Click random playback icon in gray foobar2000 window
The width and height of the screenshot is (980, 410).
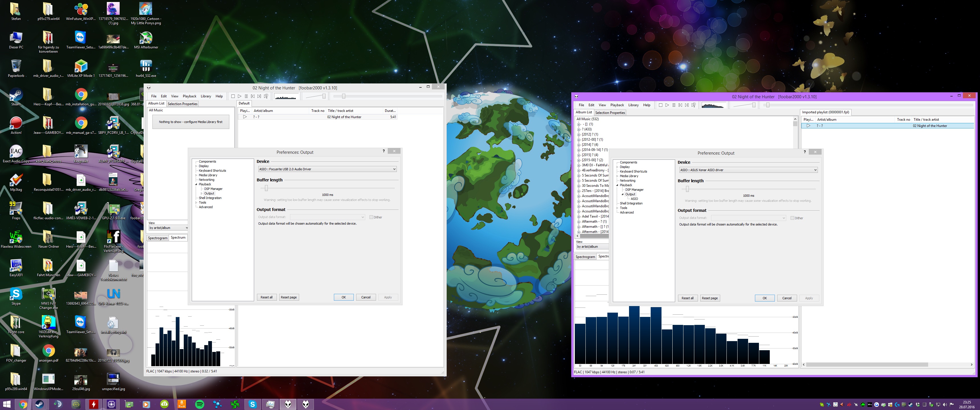coord(266,97)
